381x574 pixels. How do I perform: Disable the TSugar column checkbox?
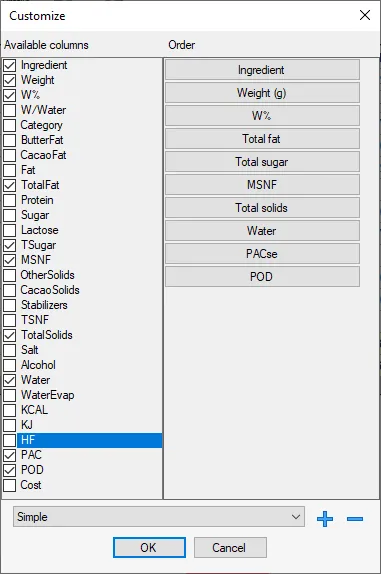point(10,245)
